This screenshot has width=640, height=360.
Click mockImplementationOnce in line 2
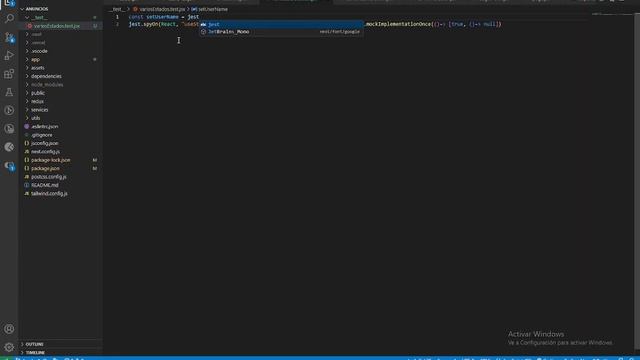(x=398, y=24)
